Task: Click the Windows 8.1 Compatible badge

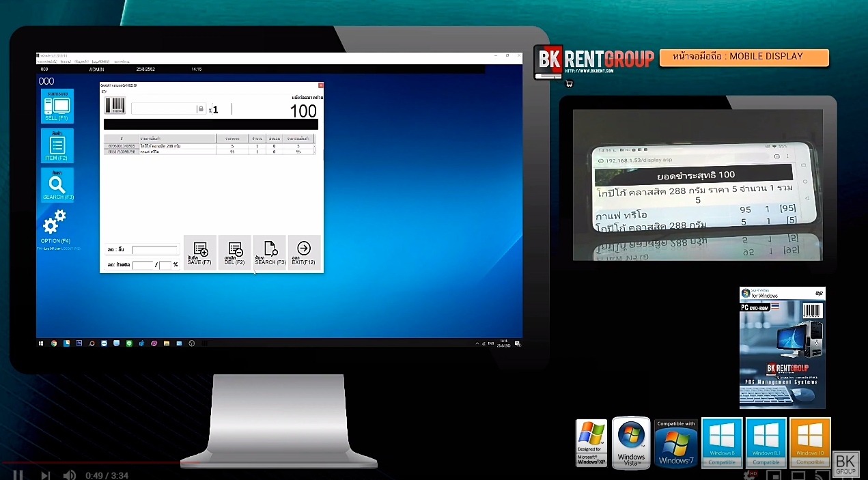Action: (x=766, y=442)
